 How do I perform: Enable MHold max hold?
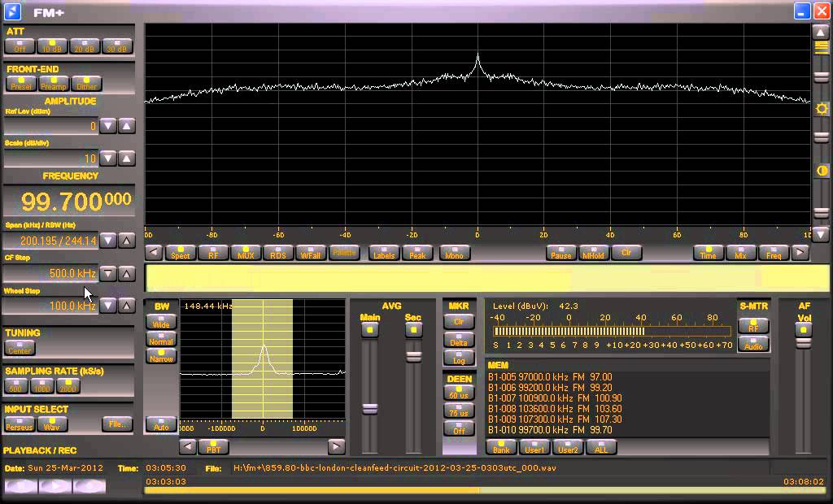(593, 253)
